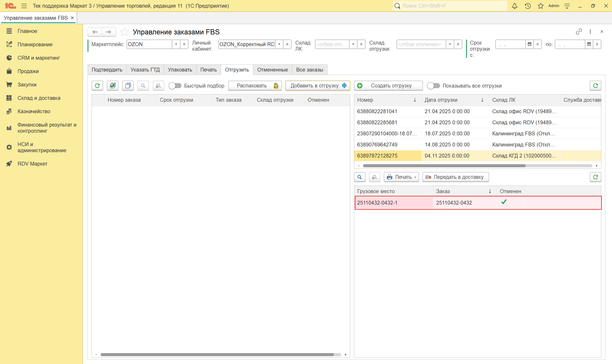612x364 pixels.
Task: Open search in cargo places panel
Action: (360, 177)
